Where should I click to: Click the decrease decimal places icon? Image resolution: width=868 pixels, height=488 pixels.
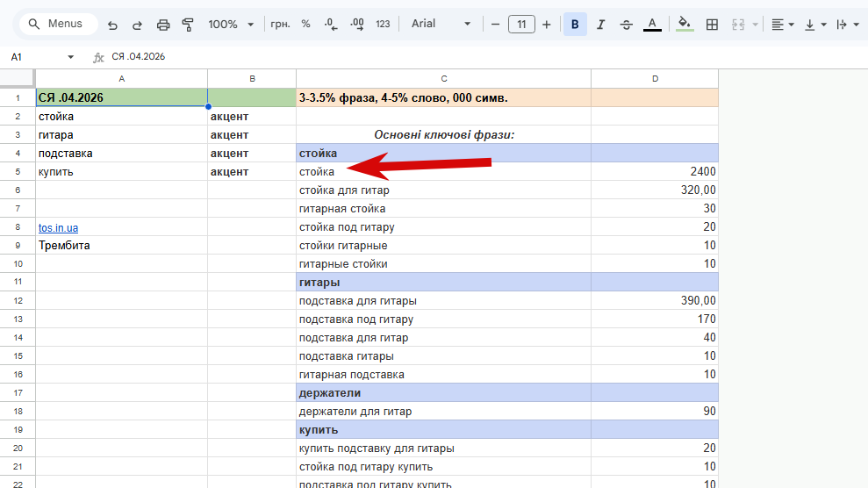pos(330,25)
